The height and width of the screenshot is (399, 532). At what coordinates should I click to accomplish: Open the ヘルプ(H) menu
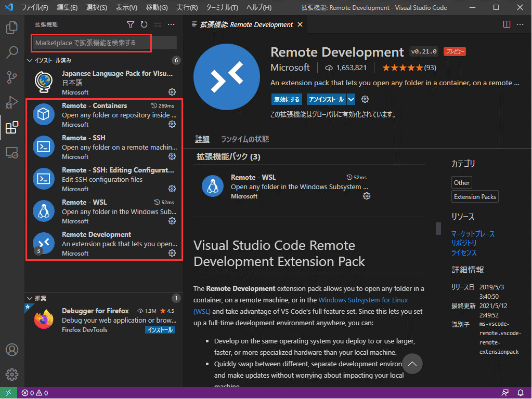(x=258, y=7)
